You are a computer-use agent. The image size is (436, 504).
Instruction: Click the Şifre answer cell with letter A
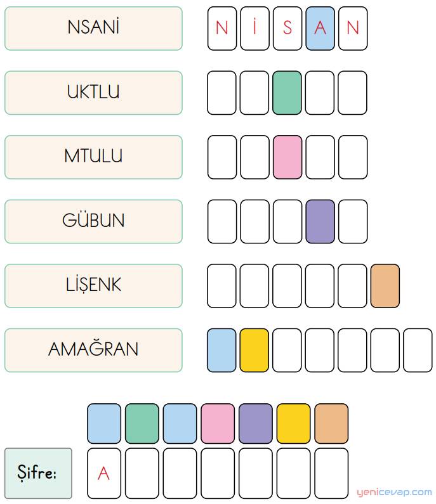tap(104, 474)
